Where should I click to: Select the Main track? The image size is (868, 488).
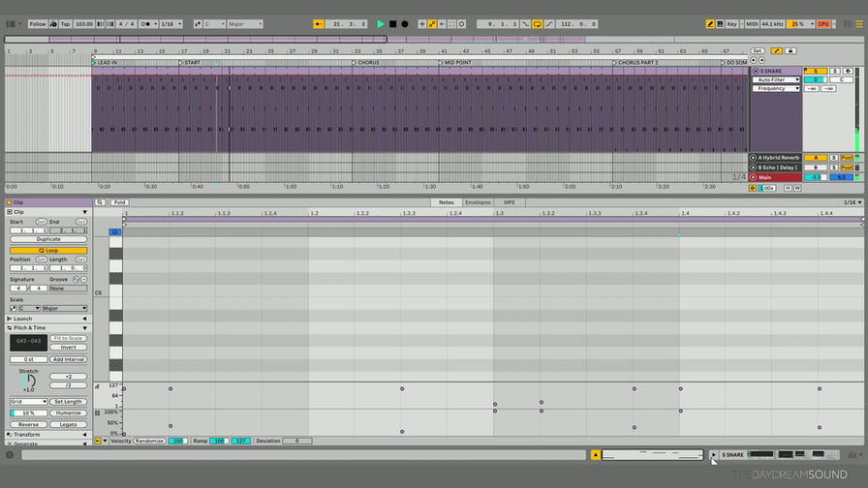[x=775, y=177]
